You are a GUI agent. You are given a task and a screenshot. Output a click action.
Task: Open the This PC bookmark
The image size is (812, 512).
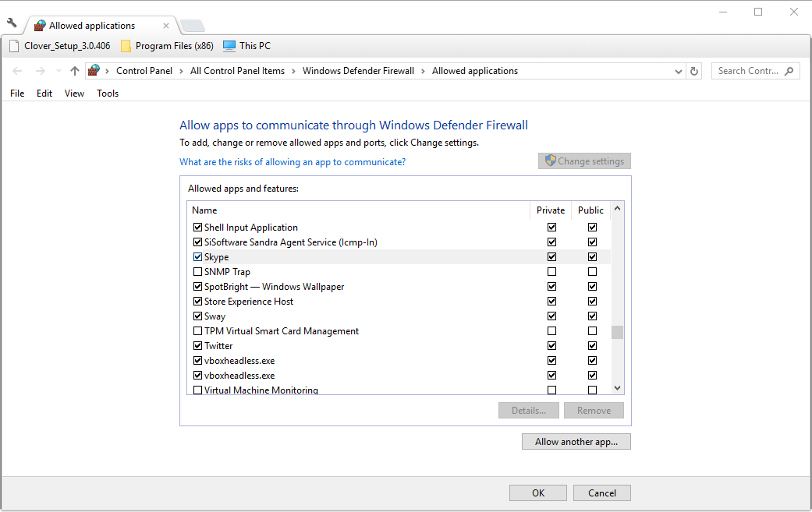[246, 46]
